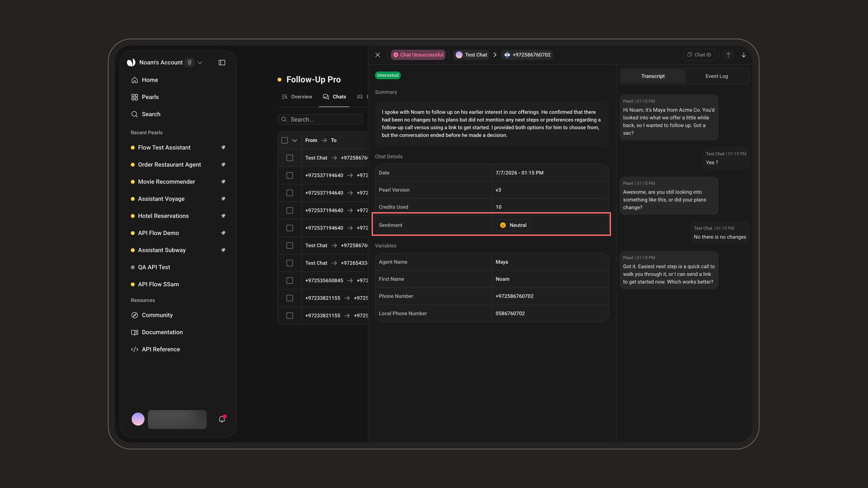The image size is (868, 488).
Task: Check the first Test Chat row checkbox
Action: 290,158
